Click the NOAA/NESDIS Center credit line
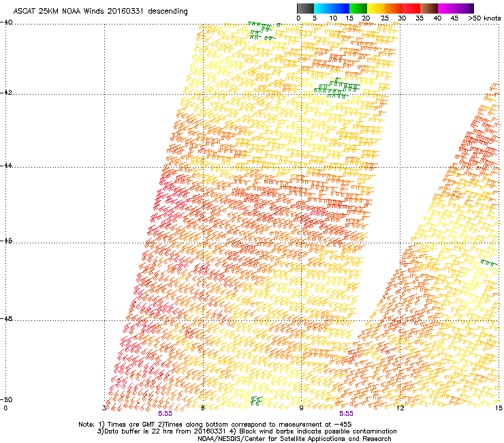504x443 pixels. (x=294, y=439)
